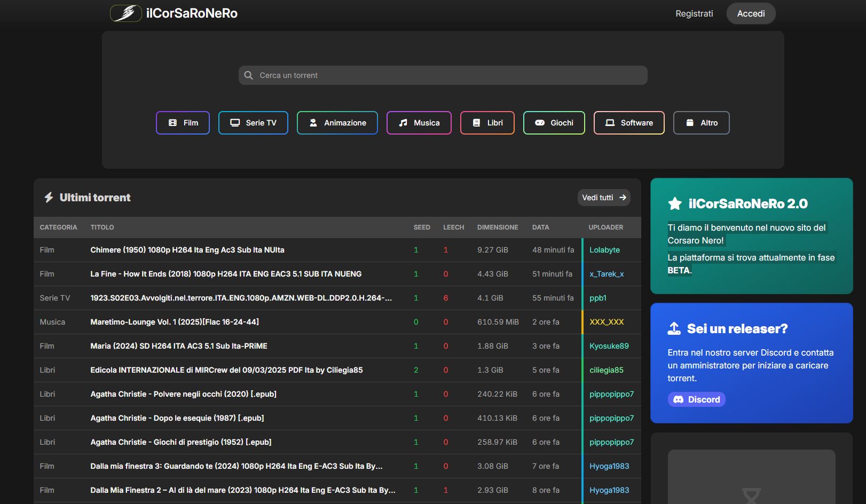Open the Registrati sign-up link
The image size is (866, 504).
tap(694, 13)
